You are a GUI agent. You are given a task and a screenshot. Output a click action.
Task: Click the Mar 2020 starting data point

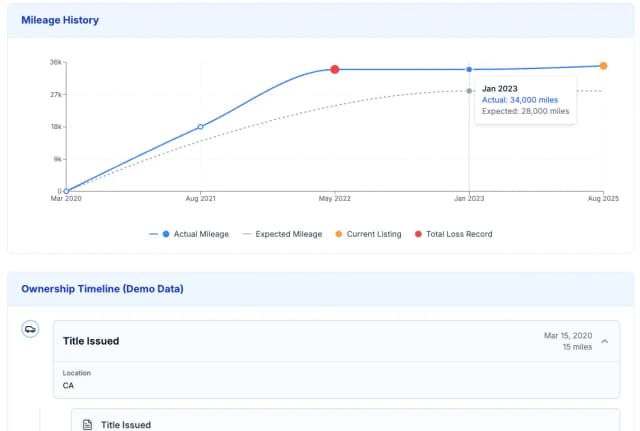tap(65, 190)
